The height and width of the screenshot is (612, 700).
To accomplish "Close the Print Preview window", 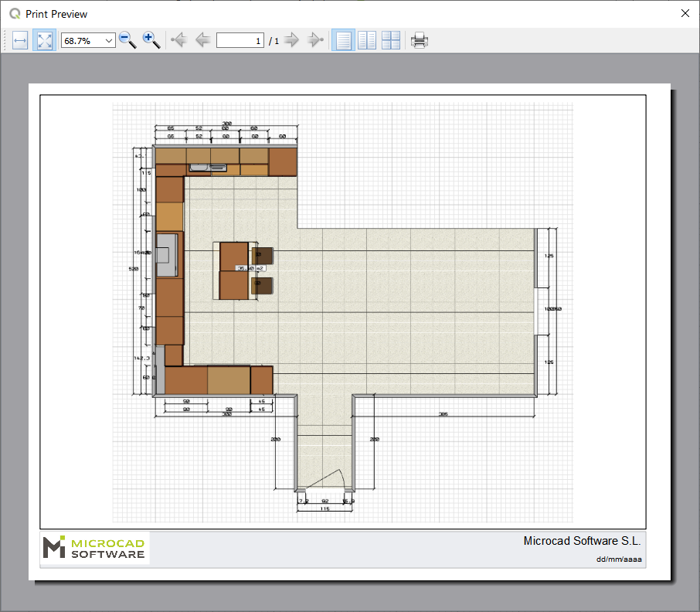I will [x=685, y=13].
